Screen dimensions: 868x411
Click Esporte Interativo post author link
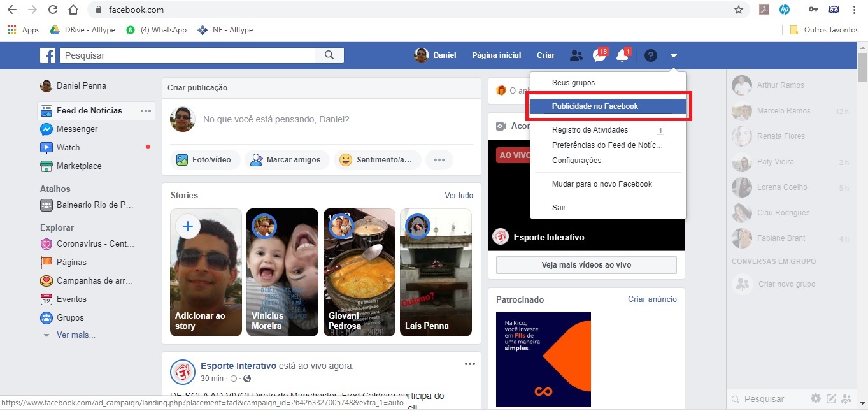[x=238, y=366]
